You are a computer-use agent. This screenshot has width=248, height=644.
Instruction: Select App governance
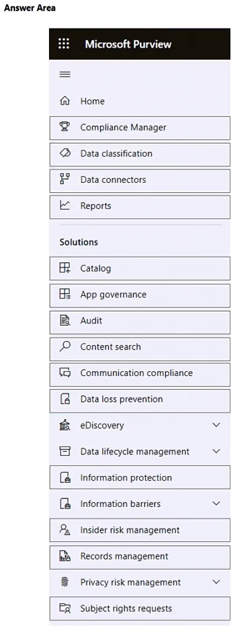[x=140, y=295]
